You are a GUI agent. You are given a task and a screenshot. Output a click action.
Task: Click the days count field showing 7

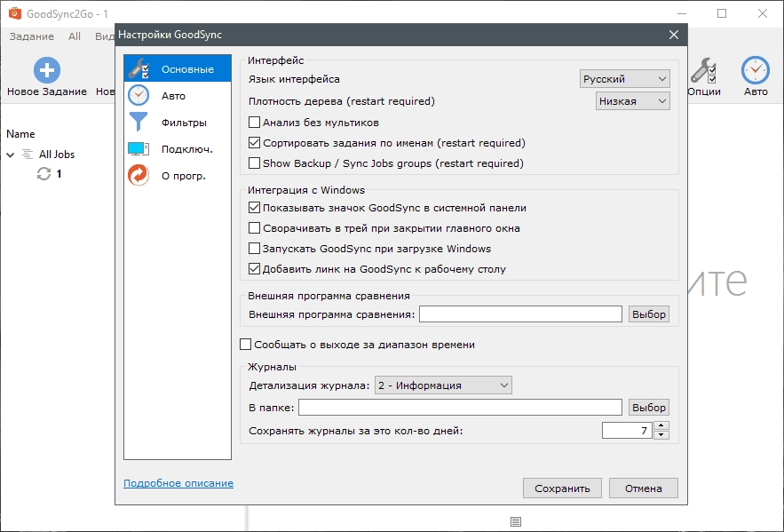point(627,430)
